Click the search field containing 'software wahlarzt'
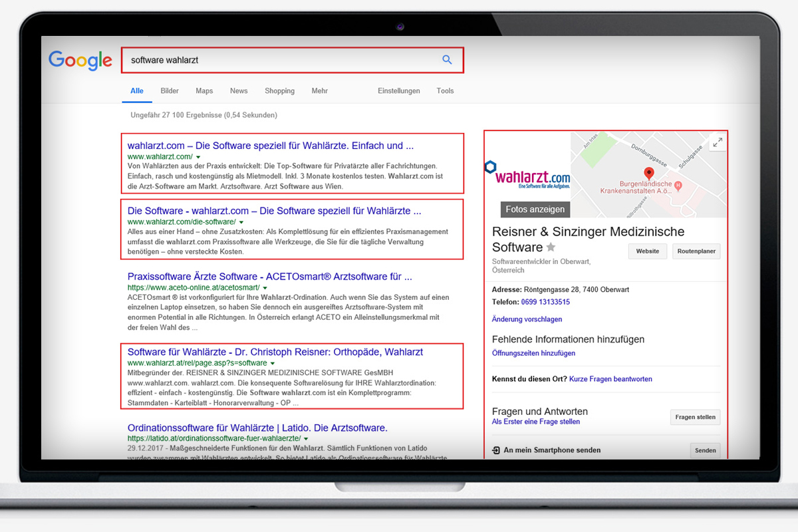The height and width of the screenshot is (532, 798). pos(292,60)
